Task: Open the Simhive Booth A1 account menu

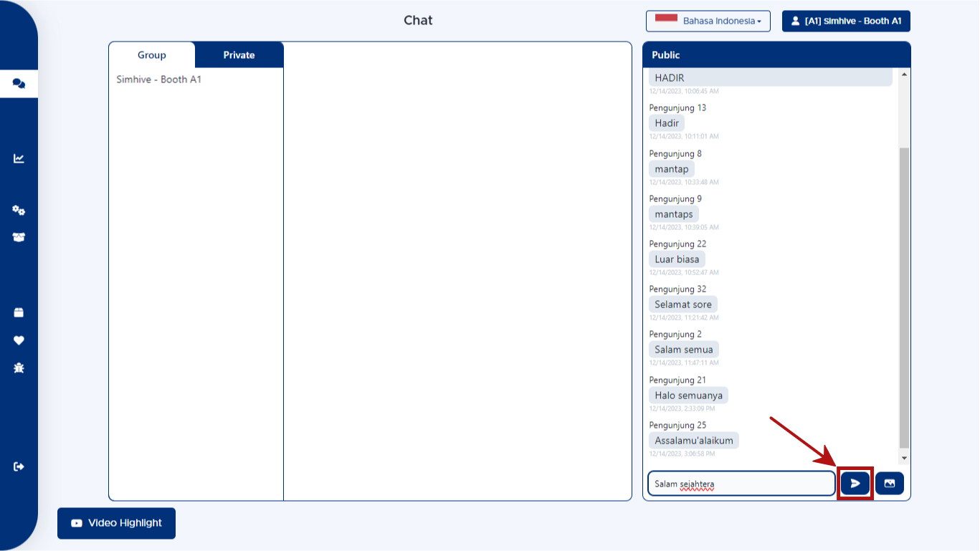Action: pos(846,21)
